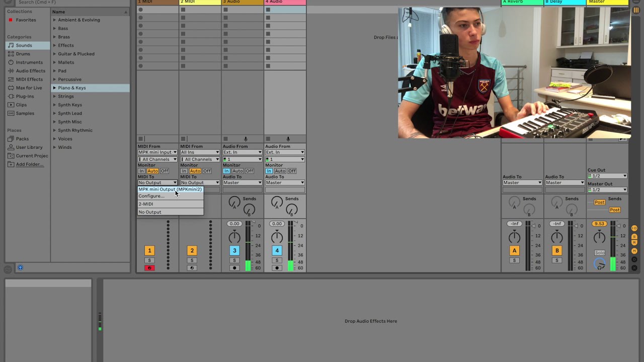Select Configure... from the output menu
Viewport: 644px width, 362px height.
170,196
